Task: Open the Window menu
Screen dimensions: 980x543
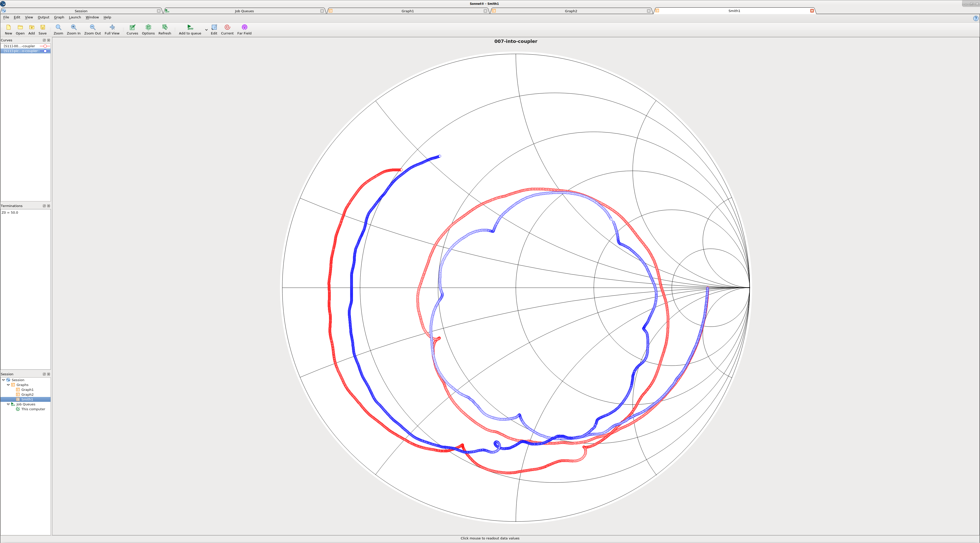Action: point(92,17)
